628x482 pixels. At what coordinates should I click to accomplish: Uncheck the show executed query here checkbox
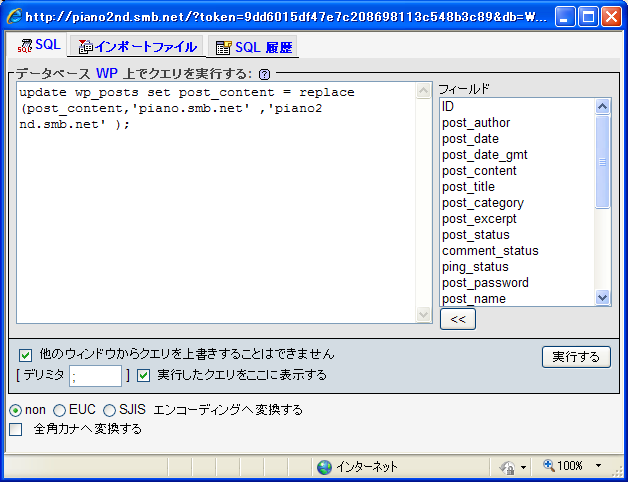coord(144,375)
